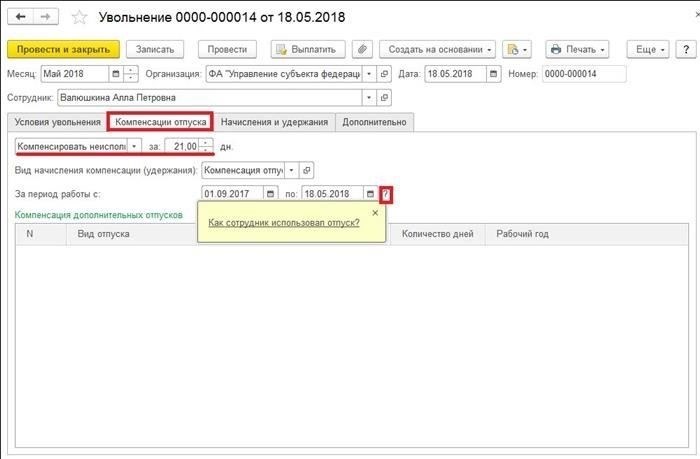Close the yellow tooltip popup

[x=375, y=212]
